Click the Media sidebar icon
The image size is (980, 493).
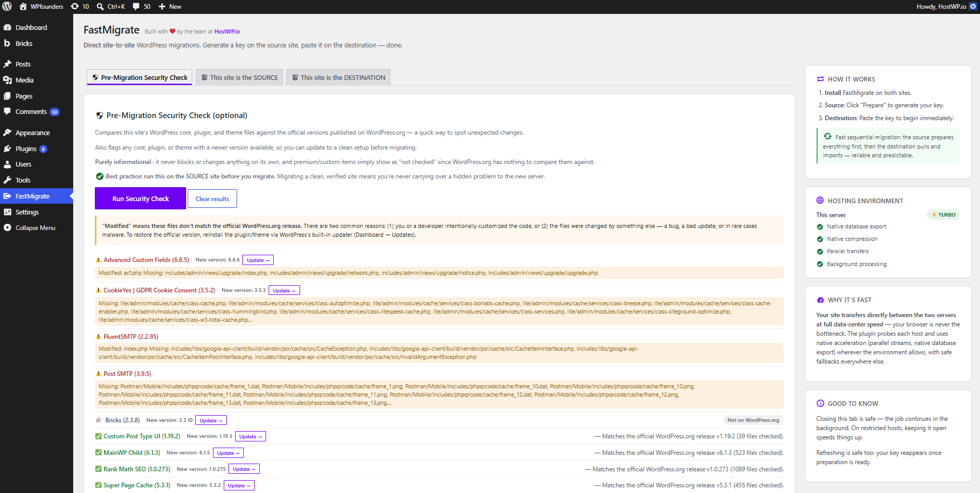tap(8, 80)
